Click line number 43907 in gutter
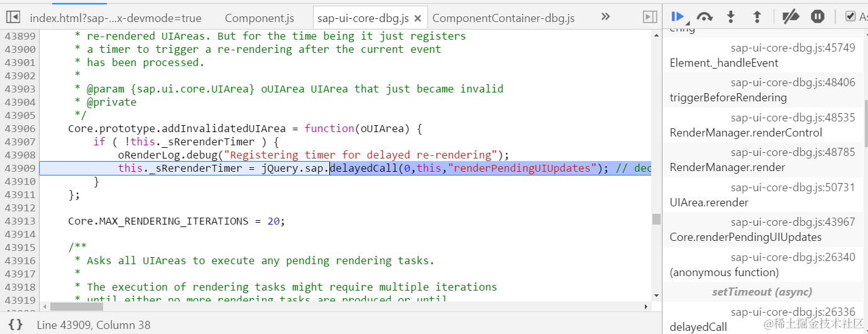Image resolution: width=868 pixels, height=334 pixels. tap(20, 142)
